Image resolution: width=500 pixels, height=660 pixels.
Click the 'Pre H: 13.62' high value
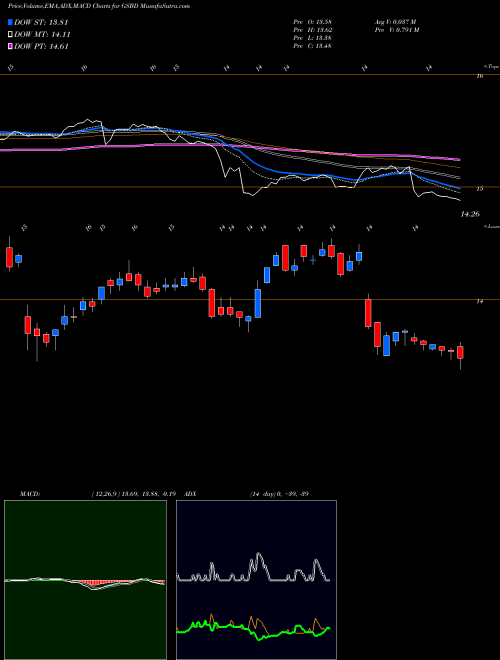coord(312,30)
